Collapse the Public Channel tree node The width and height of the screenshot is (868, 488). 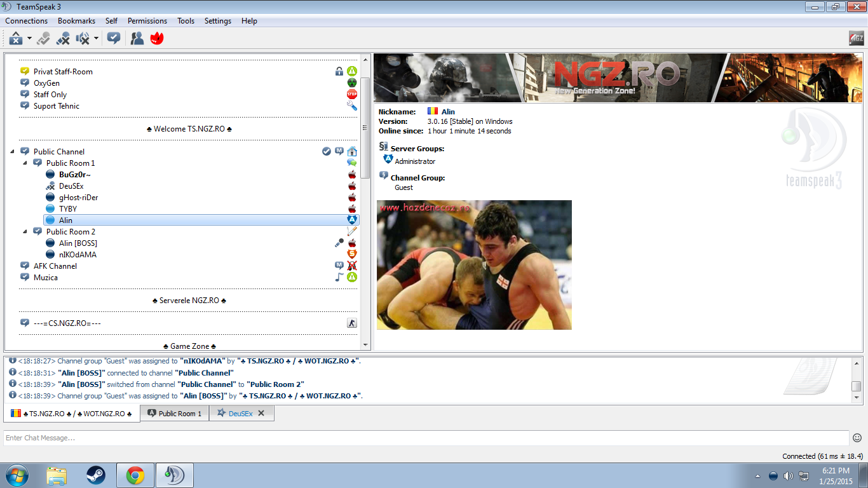pos(12,152)
